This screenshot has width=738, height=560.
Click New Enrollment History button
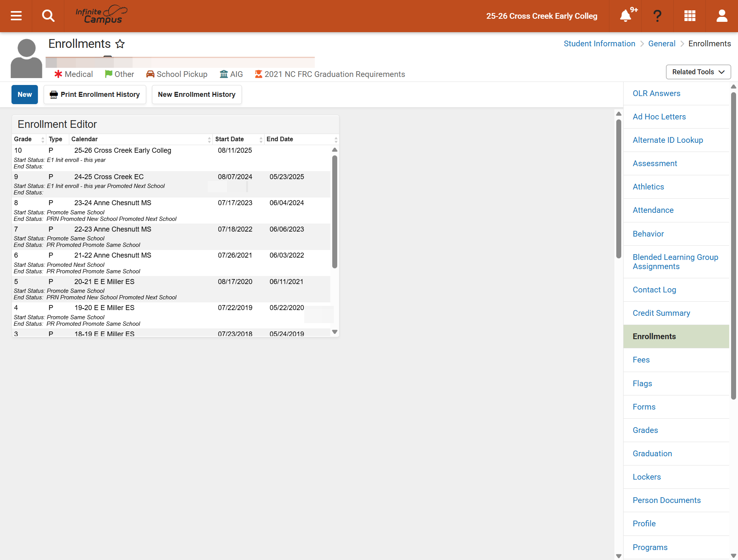coord(197,95)
